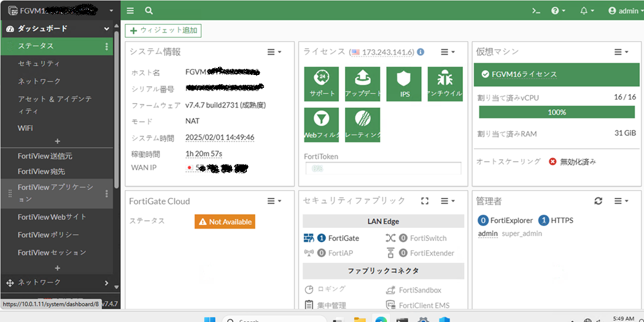
Task: Open ネットワーク dashboard under ダッシュボード
Action: (39, 81)
